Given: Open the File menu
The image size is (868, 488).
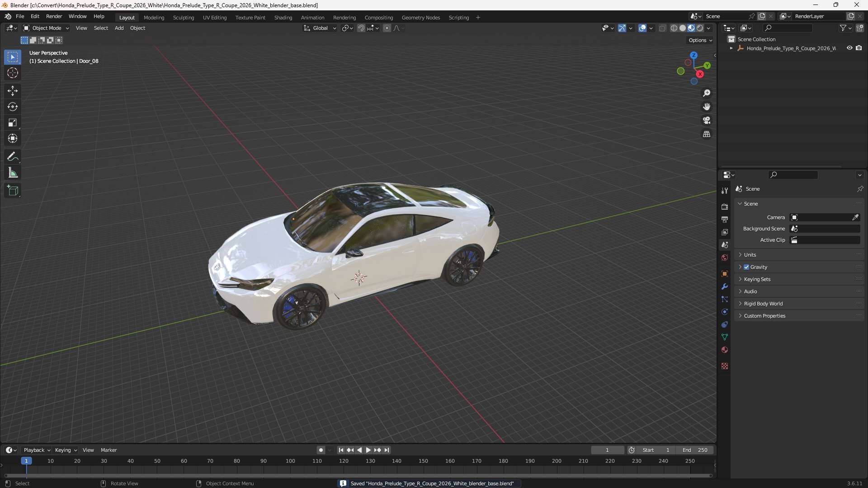Looking at the screenshot, I should point(20,16).
